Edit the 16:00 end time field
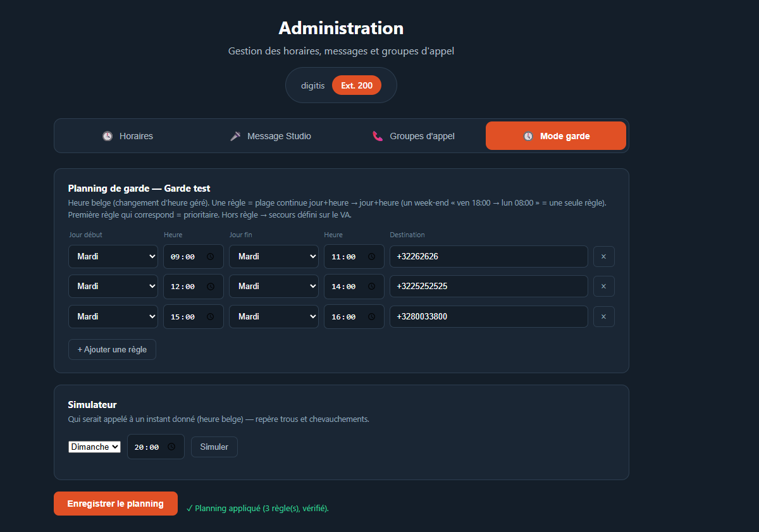759x532 pixels. pos(354,317)
